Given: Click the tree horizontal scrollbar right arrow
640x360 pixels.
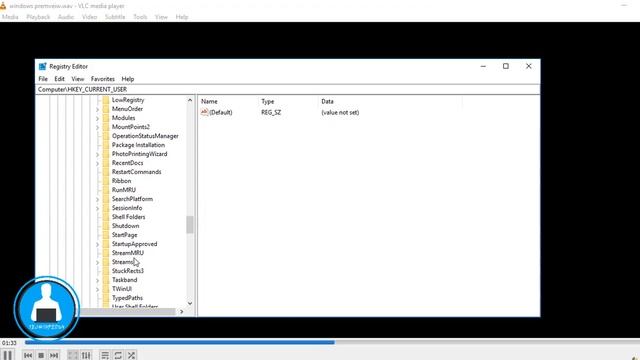Looking at the screenshot, I should point(182,312).
